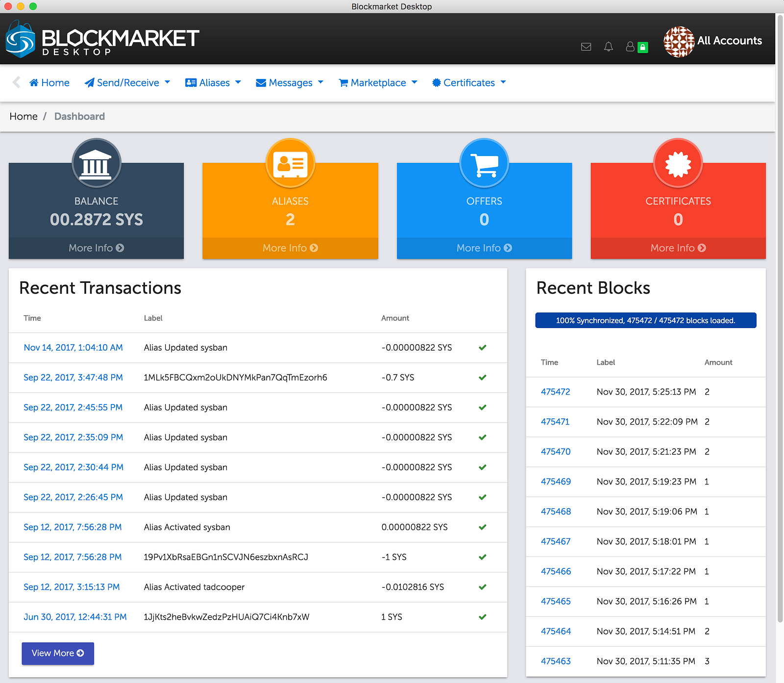Click the 00.2872 SYS balance value
This screenshot has width=784, height=683.
click(x=97, y=220)
